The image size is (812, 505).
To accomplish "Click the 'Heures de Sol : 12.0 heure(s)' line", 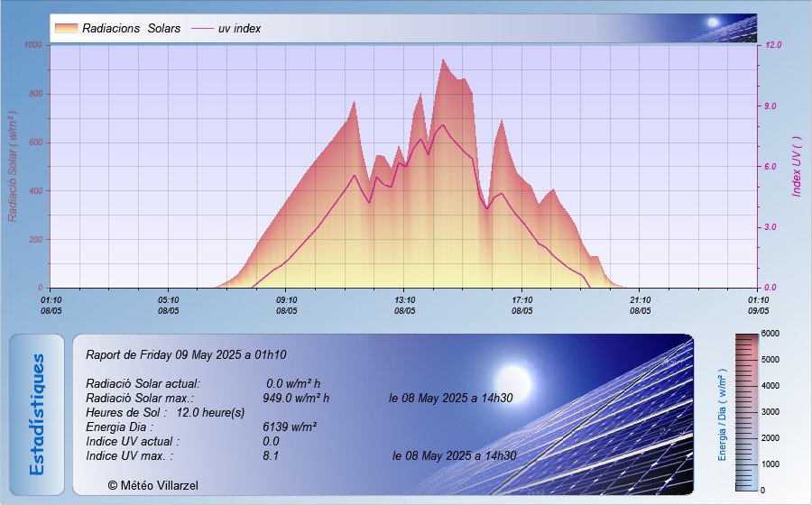I will click(x=165, y=413).
